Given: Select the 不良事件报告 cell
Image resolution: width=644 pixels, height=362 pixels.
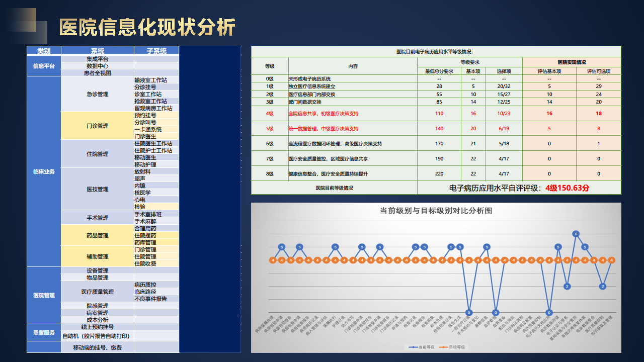Looking at the screenshot, I should [156, 299].
